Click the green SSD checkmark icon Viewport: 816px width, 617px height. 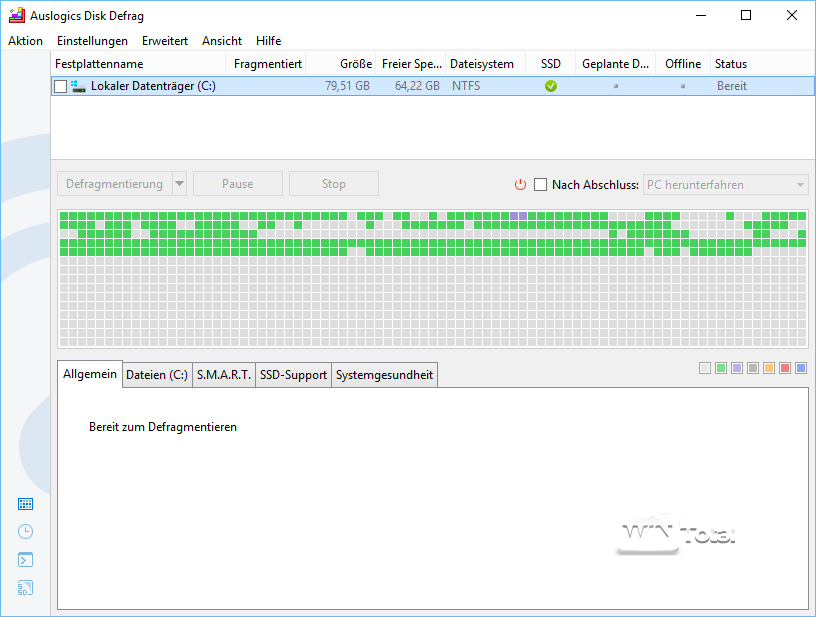point(551,86)
